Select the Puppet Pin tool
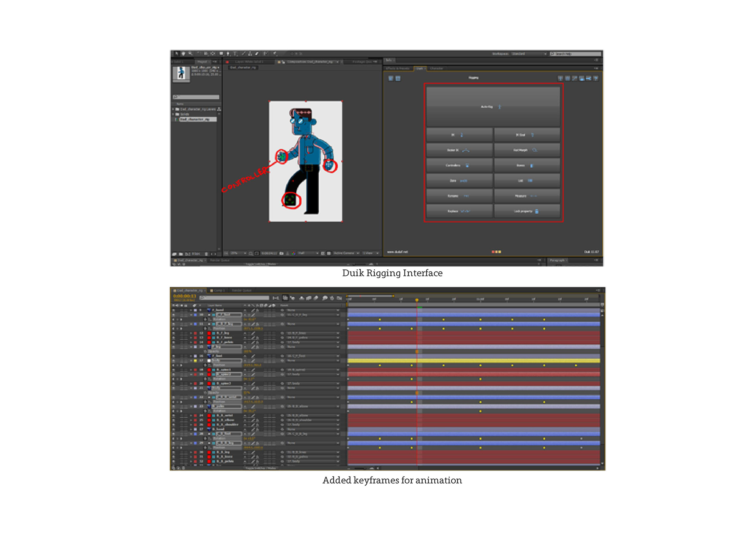 pyautogui.click(x=275, y=54)
